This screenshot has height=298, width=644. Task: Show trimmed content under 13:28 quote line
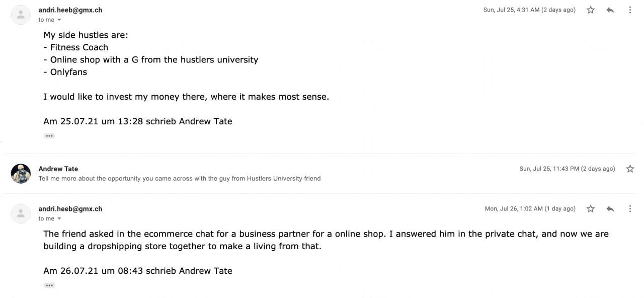pyautogui.click(x=49, y=136)
